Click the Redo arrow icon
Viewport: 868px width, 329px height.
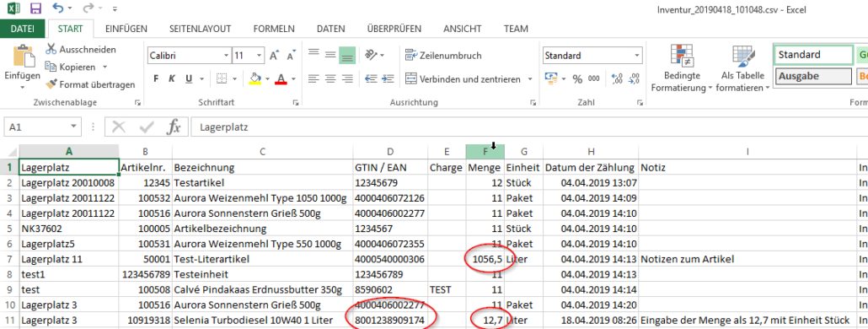(88, 8)
